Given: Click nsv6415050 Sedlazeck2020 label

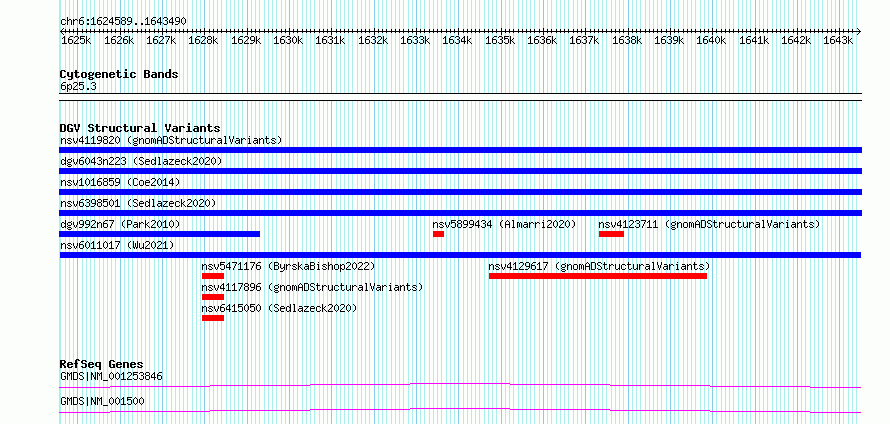Looking at the screenshot, I should point(280,308).
